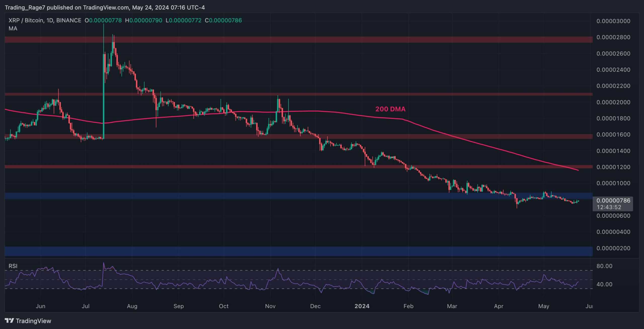Click the Oct label on time axis
This screenshot has width=644, height=329.
point(224,306)
